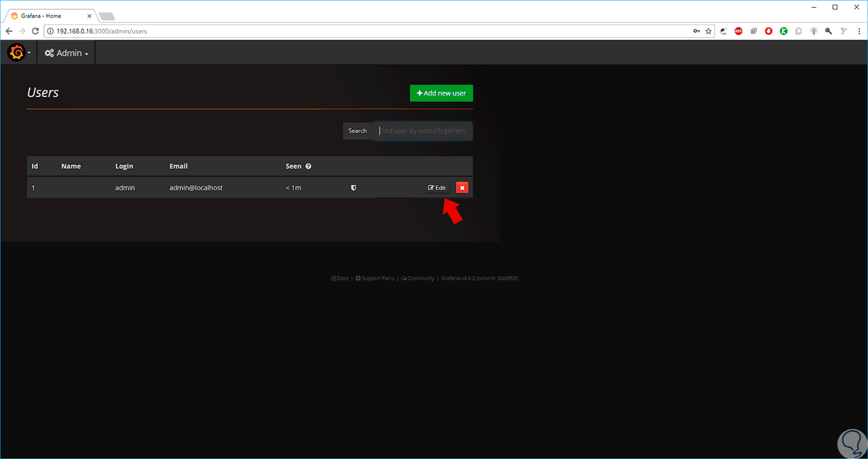The image size is (868, 459).
Task: Click the admin@localhost email cell
Action: pos(196,188)
